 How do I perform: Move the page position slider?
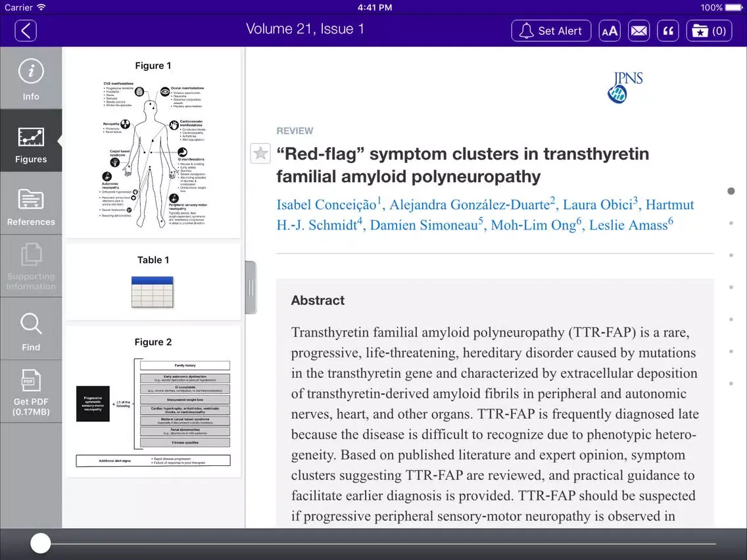(40, 543)
